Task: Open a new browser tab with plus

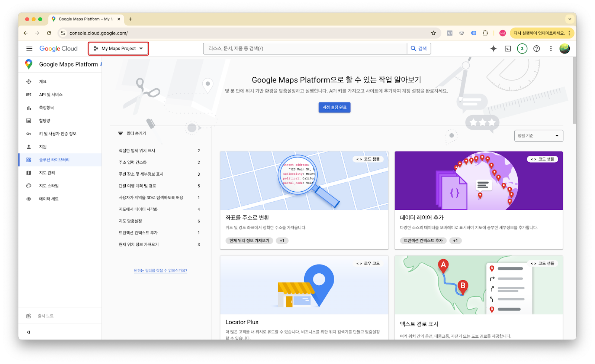Action: point(131,19)
